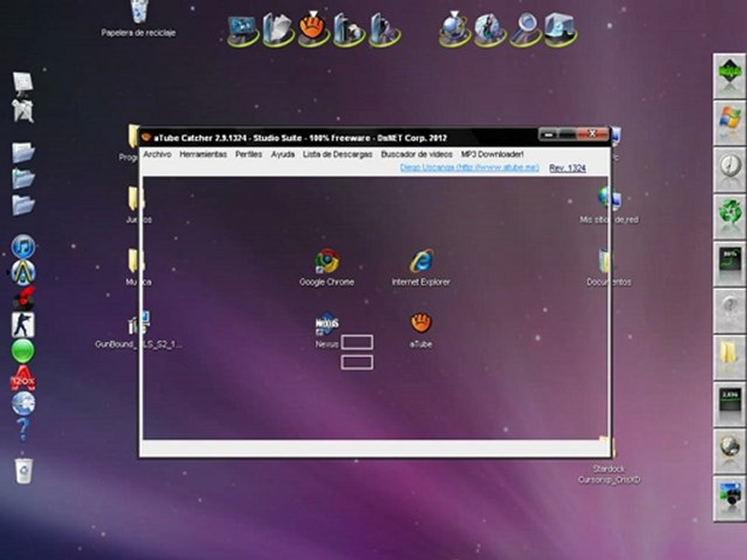
Task: Click the green ball icon in left dock
Action: [x=23, y=351]
